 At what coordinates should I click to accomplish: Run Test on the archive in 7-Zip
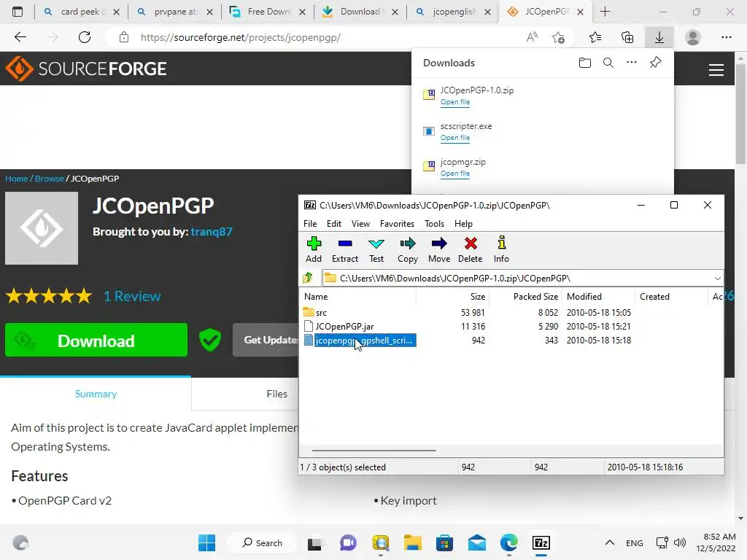click(376, 249)
